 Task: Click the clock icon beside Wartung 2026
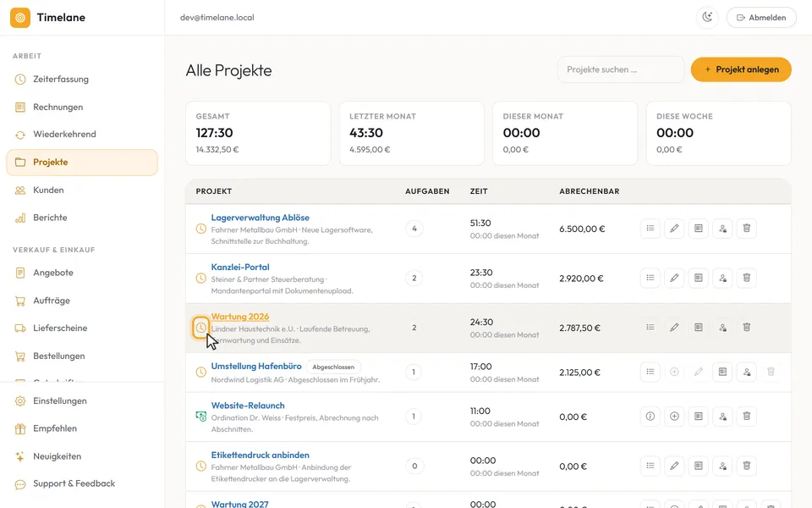pos(201,328)
